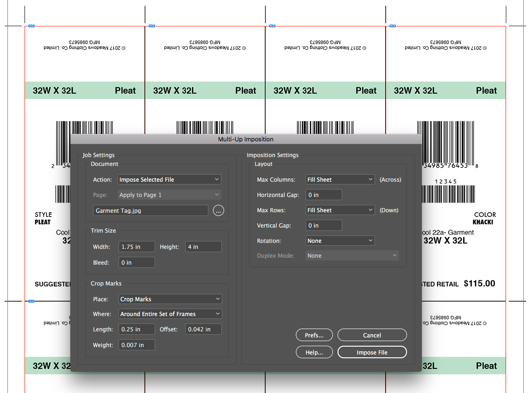The height and width of the screenshot is (393, 532).
Task: Click the blue link icon above the first tag
Action: 31,26
